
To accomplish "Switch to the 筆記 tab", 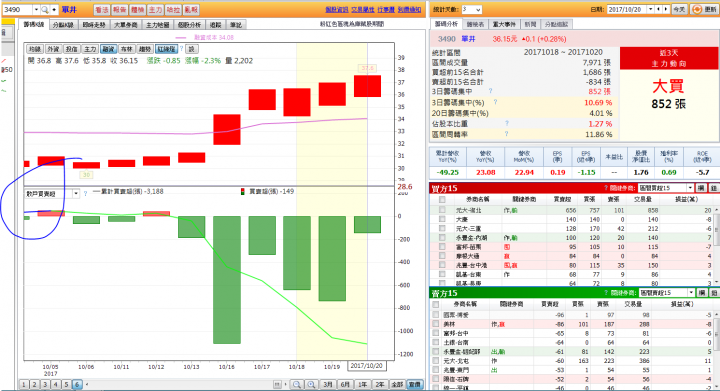I will click(236, 25).
